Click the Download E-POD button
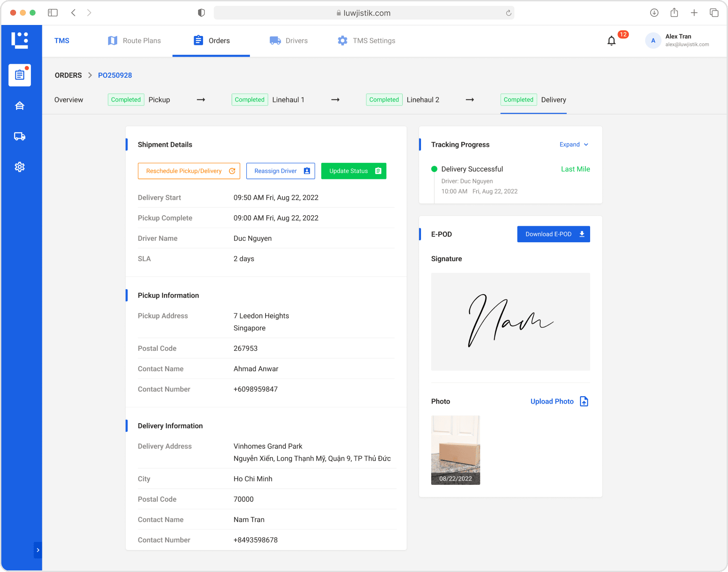The height and width of the screenshot is (572, 728). [x=553, y=234]
